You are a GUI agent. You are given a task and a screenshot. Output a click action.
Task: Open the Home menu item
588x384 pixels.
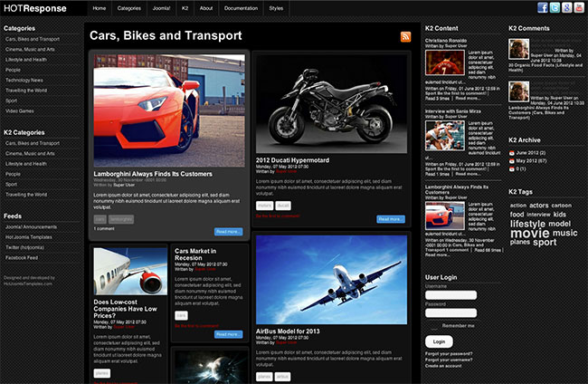pyautogui.click(x=99, y=8)
